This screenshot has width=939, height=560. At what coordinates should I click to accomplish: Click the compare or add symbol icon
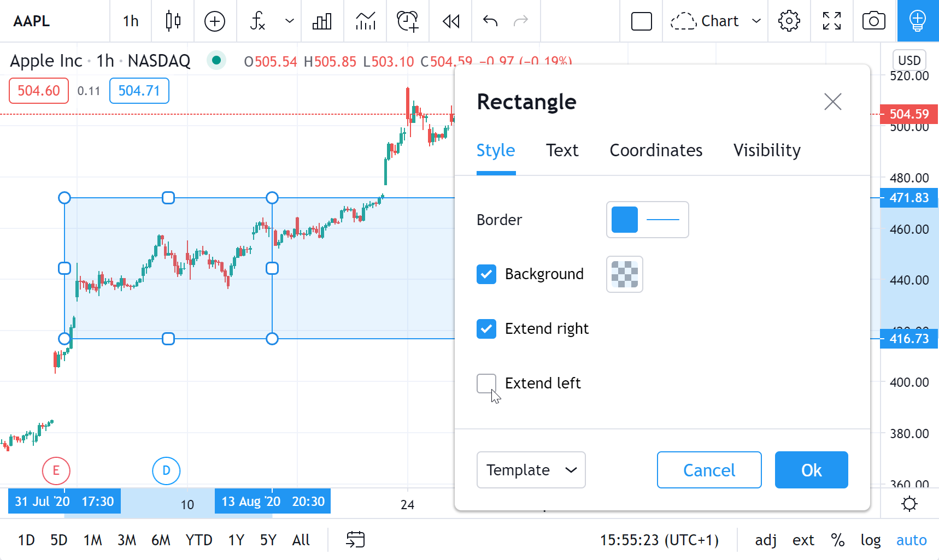(215, 21)
